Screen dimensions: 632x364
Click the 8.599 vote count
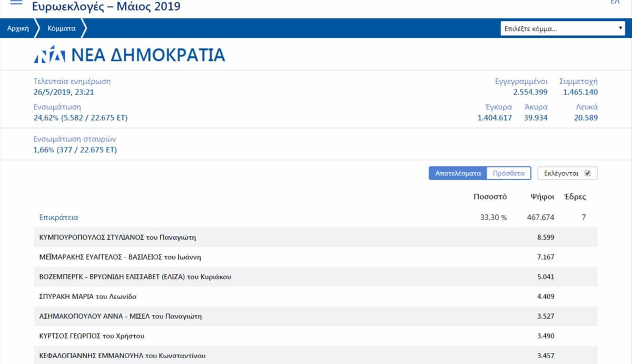(x=546, y=238)
